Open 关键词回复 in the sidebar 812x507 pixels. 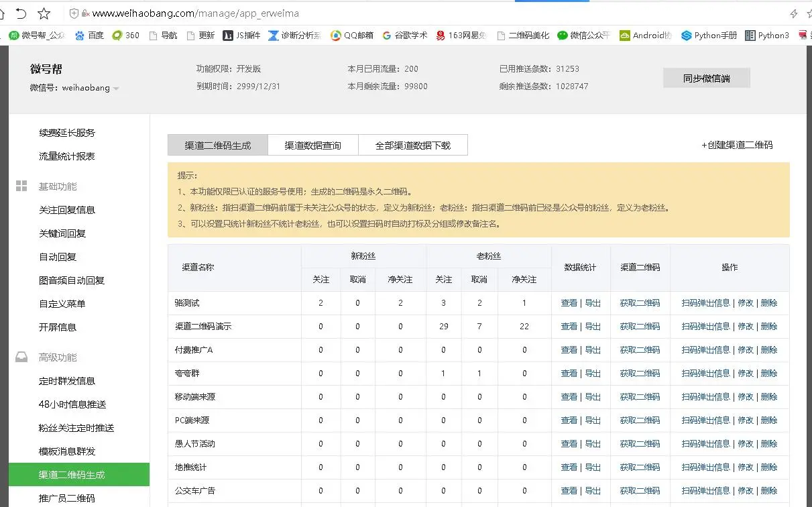tap(62, 233)
